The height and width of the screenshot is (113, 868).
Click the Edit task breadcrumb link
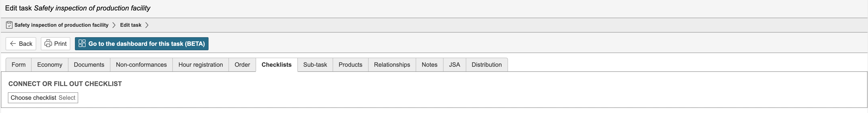131,25
